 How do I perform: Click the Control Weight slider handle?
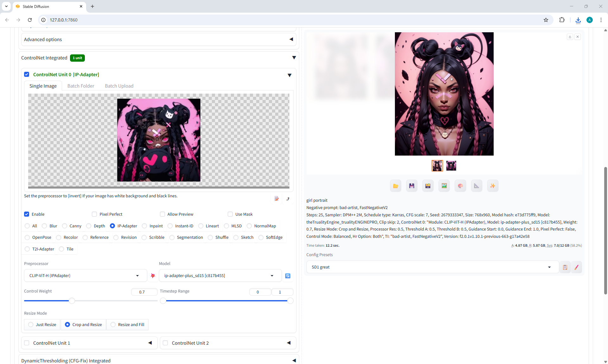72,301
